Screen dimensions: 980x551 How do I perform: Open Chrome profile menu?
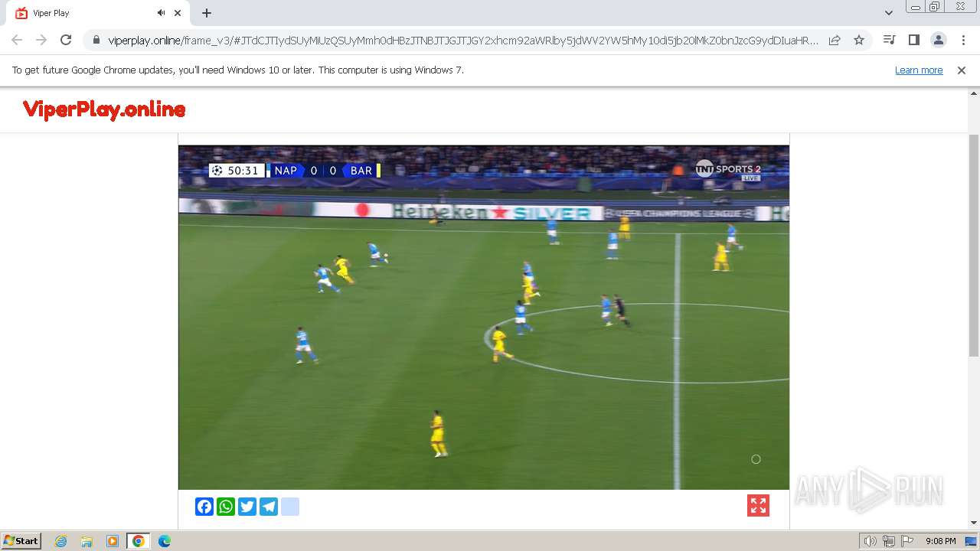pyautogui.click(x=938, y=40)
